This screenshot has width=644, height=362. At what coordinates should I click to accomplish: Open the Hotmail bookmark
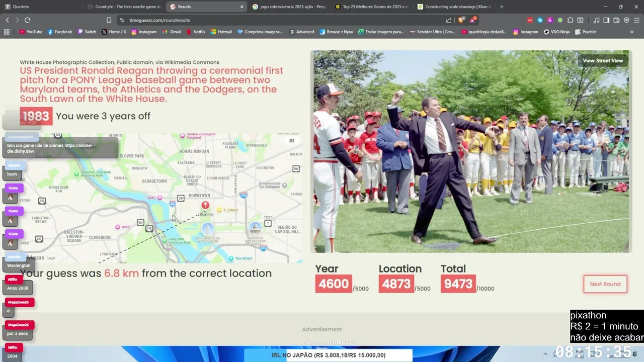point(221,32)
